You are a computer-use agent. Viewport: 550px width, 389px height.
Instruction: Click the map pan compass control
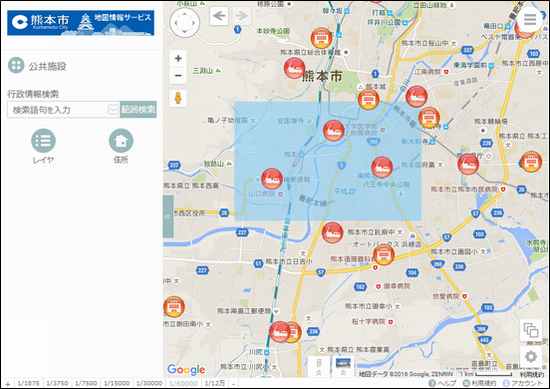(x=185, y=23)
